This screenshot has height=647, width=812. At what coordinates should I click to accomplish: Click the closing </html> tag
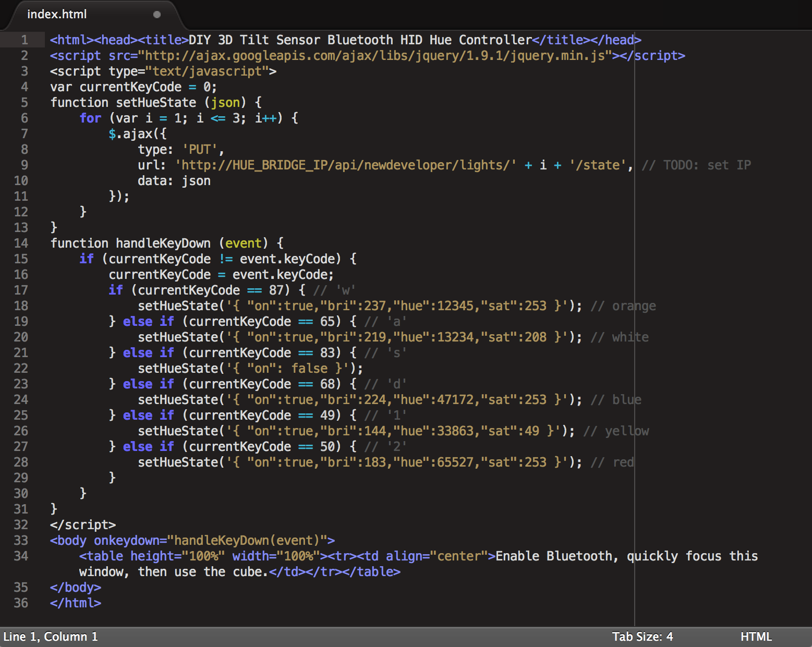click(x=76, y=603)
